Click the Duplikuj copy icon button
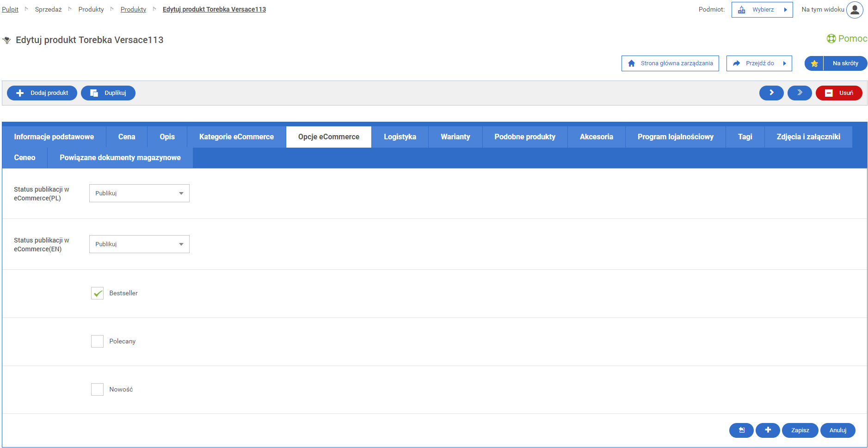This screenshot has width=868, height=448. (108, 93)
